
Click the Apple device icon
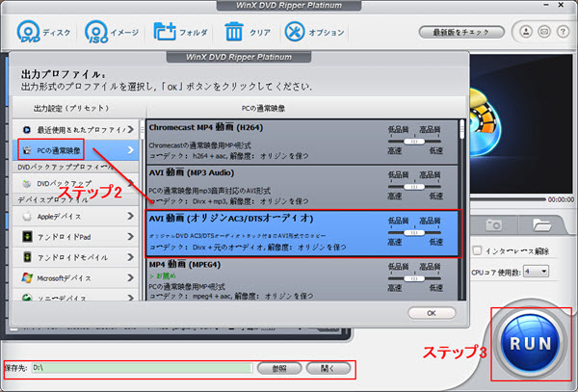(x=27, y=217)
